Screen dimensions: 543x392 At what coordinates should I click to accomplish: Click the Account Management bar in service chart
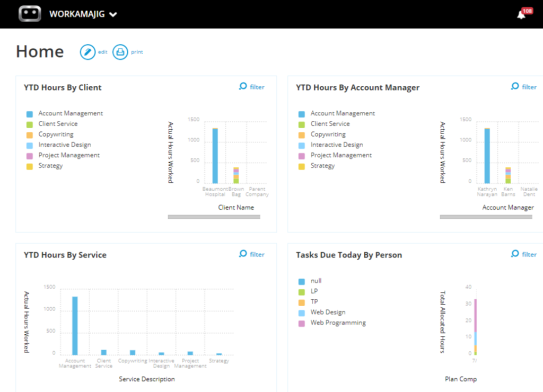pos(75,326)
